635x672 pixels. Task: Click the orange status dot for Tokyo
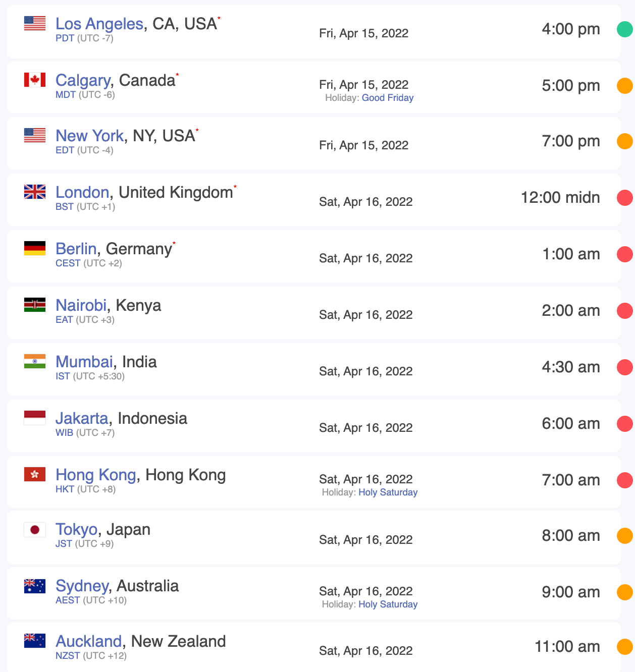[x=625, y=536]
